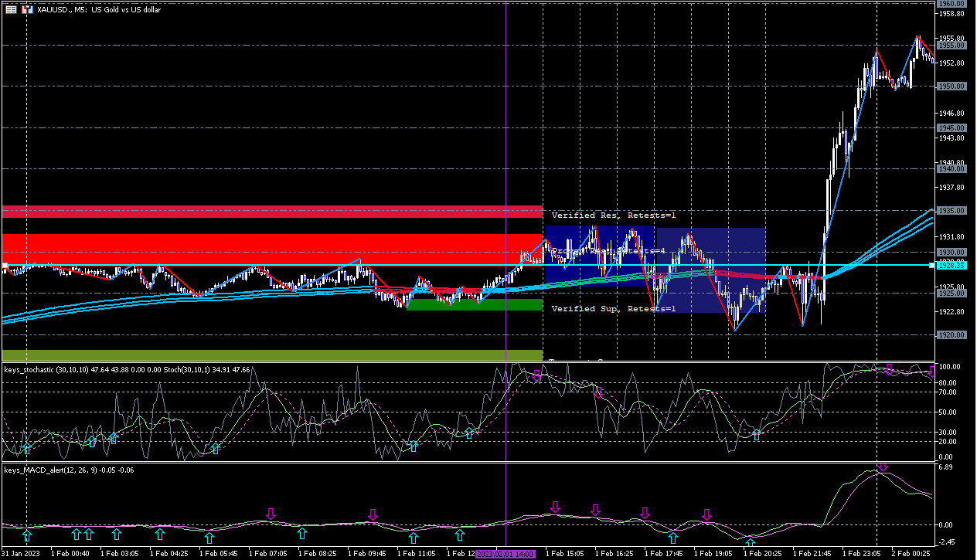
Task: Click the 1 Feb 11:05 time label
Action: coord(416,554)
